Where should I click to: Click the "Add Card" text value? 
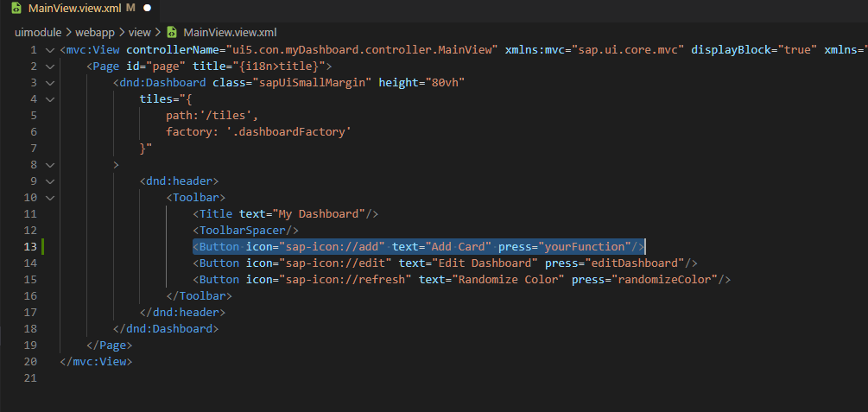pos(459,246)
